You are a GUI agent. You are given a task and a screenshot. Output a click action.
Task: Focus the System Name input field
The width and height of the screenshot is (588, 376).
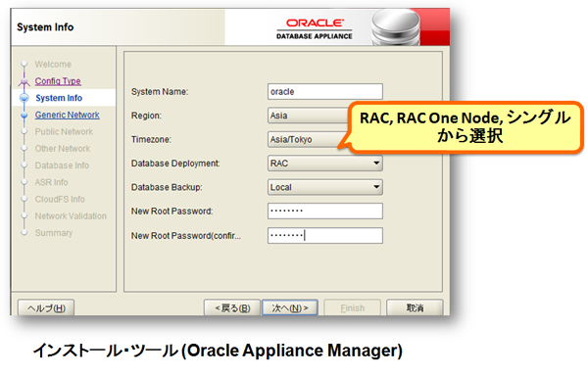[x=325, y=92]
